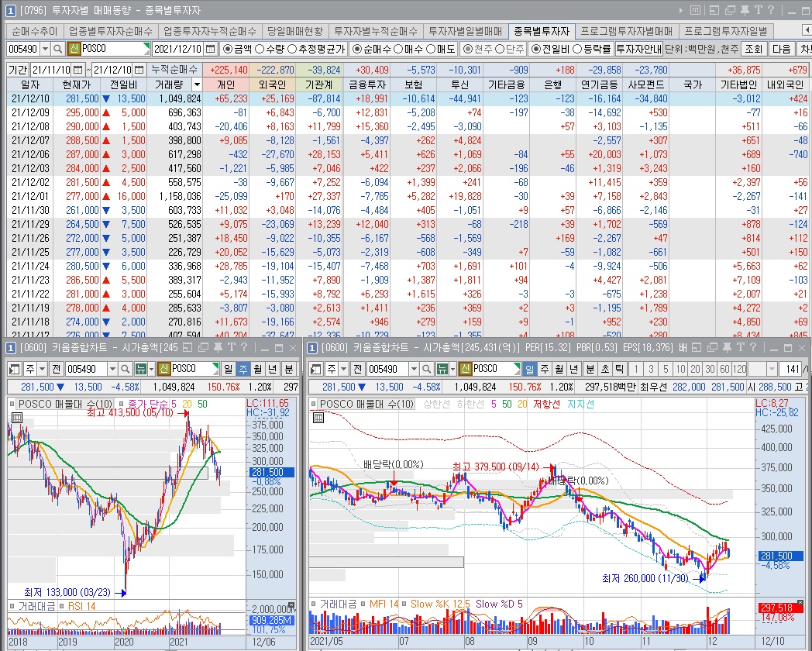Expand the 주 period dropdown in left chart

pos(43,369)
